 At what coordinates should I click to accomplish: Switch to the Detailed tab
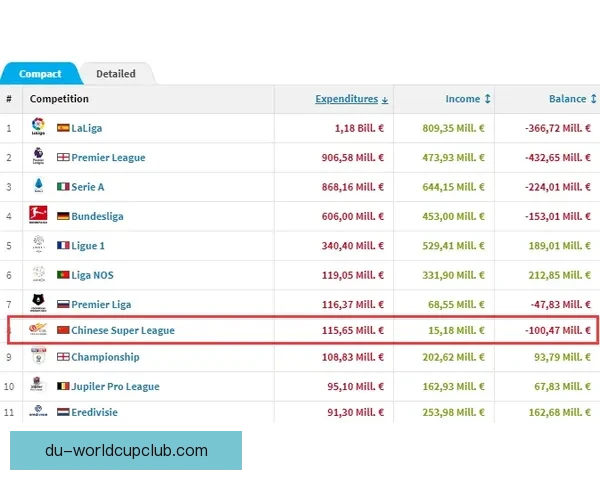(116, 73)
